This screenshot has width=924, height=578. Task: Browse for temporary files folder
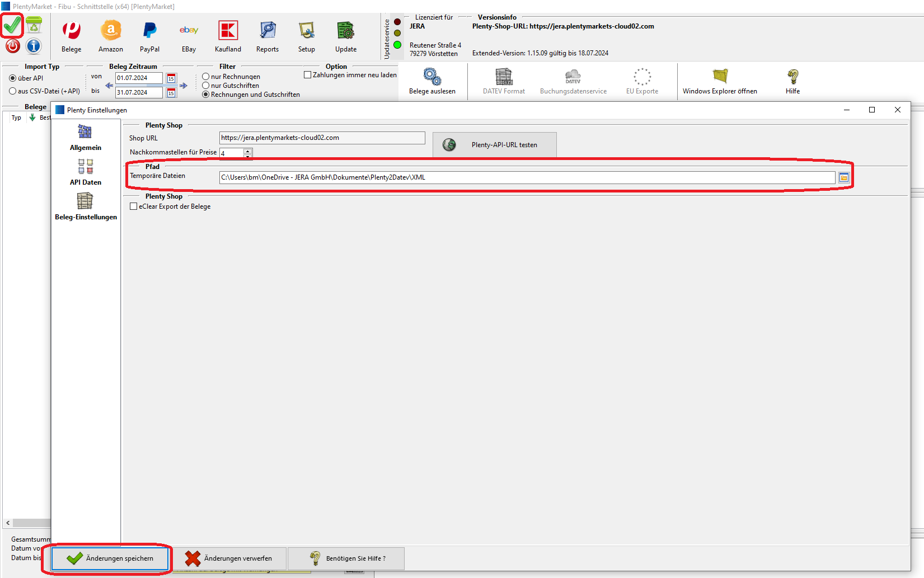click(844, 178)
